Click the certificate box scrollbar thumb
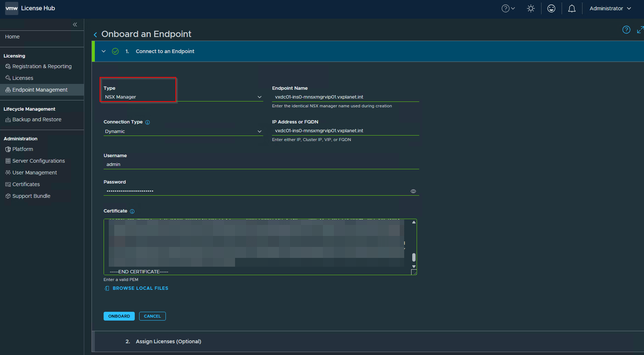The width and height of the screenshot is (644, 355). pos(414,257)
